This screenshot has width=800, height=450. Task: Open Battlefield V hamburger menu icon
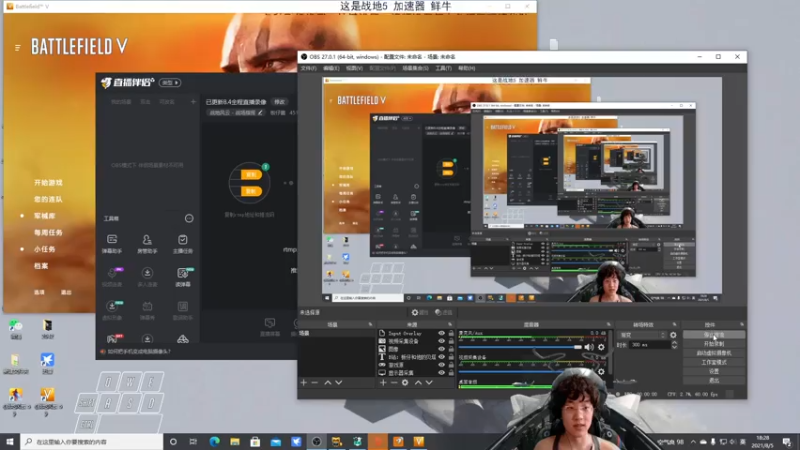coord(18,47)
